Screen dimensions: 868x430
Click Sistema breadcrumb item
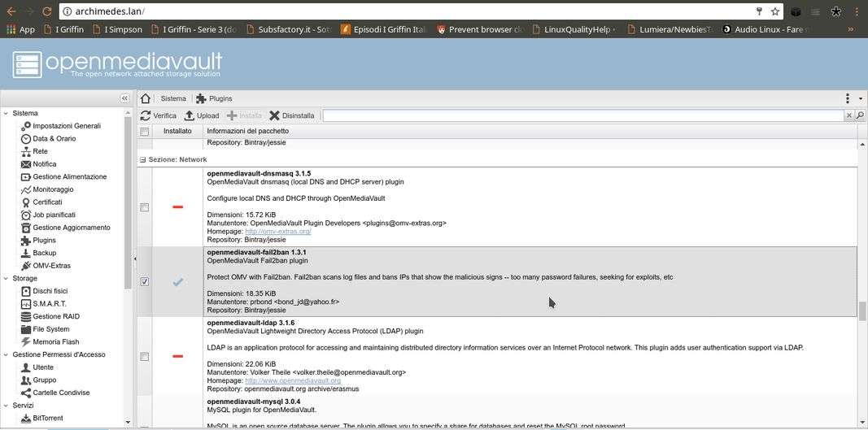click(173, 98)
